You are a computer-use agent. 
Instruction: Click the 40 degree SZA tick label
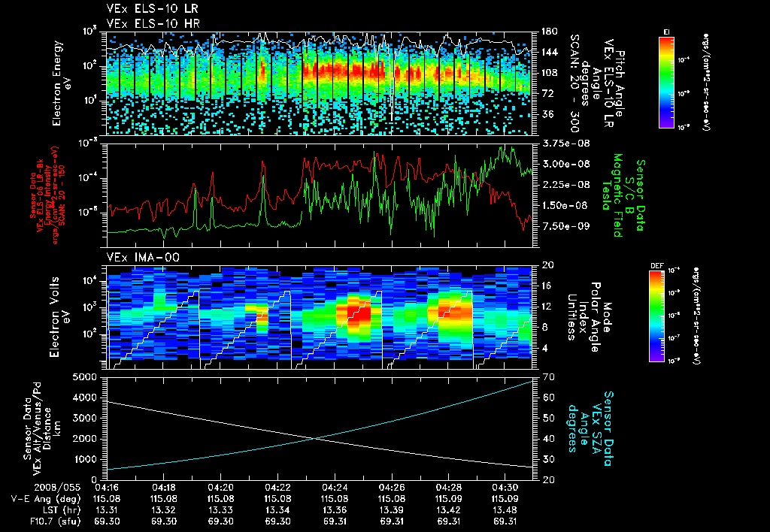(x=547, y=439)
